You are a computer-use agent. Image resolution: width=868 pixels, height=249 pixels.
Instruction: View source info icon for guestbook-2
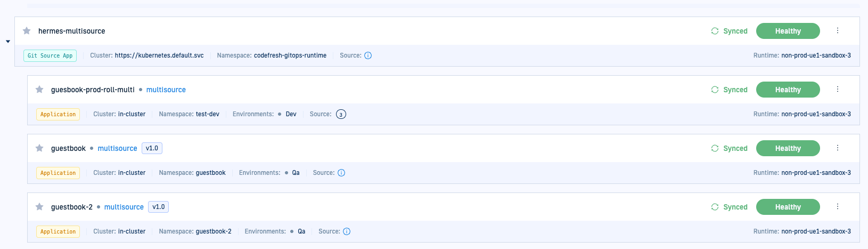pos(347,231)
